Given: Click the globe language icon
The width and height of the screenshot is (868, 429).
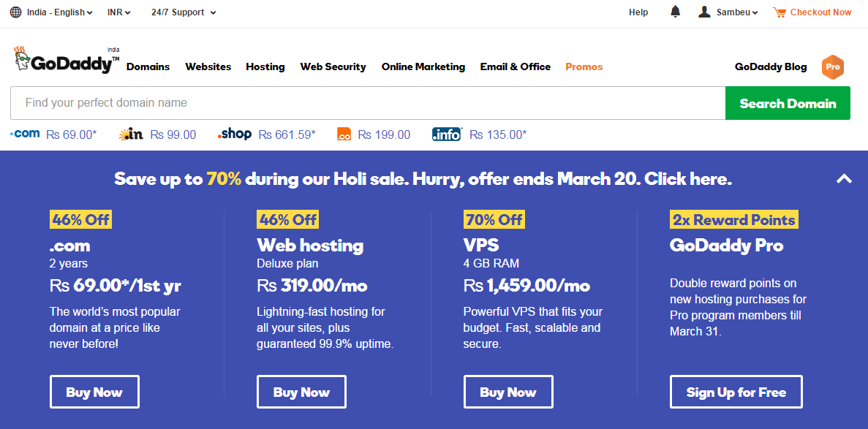Looking at the screenshot, I should point(16,12).
